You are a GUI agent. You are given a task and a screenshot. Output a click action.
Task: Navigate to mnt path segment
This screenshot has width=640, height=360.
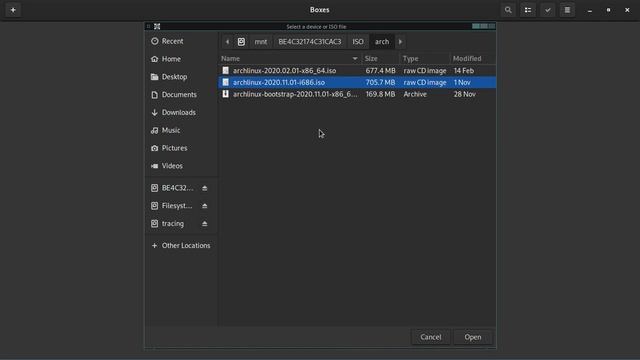click(x=261, y=42)
